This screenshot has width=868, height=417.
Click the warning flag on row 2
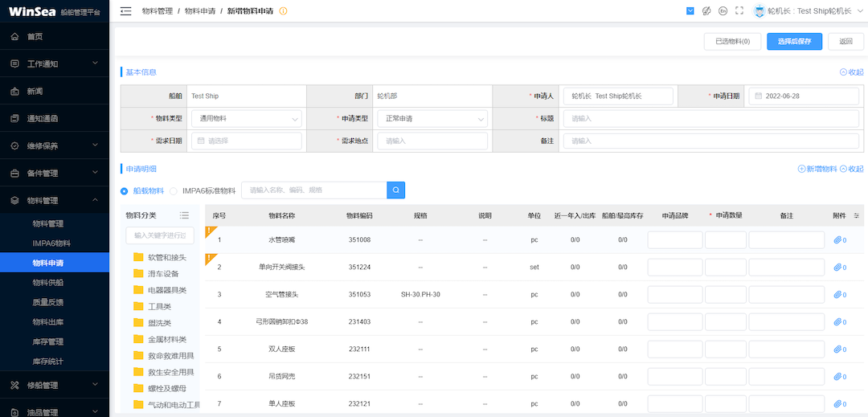210,258
